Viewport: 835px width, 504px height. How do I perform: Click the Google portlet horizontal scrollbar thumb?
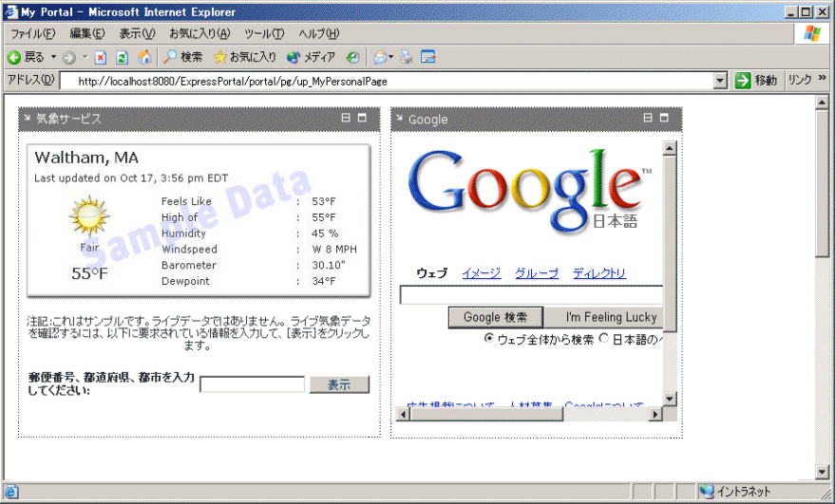(486, 414)
